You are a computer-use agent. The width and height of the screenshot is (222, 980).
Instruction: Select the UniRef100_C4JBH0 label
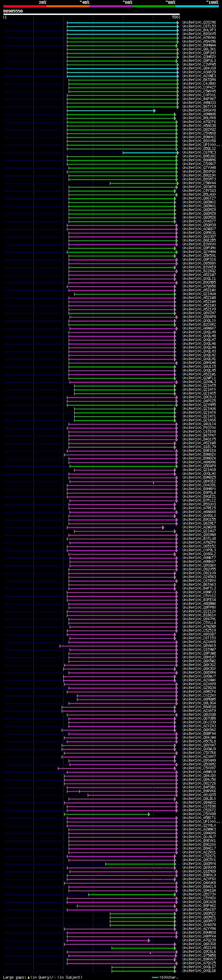pos(199,84)
